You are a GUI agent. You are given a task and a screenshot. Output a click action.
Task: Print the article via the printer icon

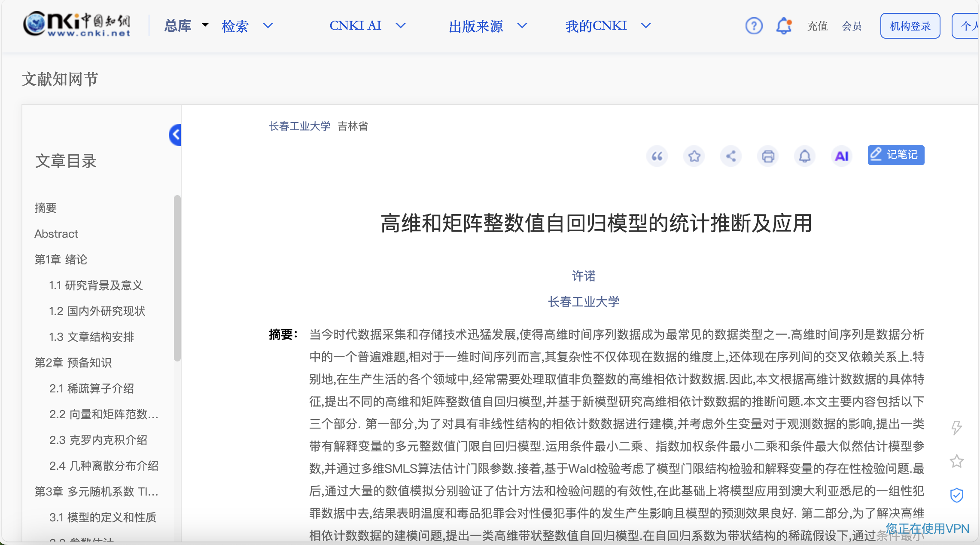tap(768, 156)
